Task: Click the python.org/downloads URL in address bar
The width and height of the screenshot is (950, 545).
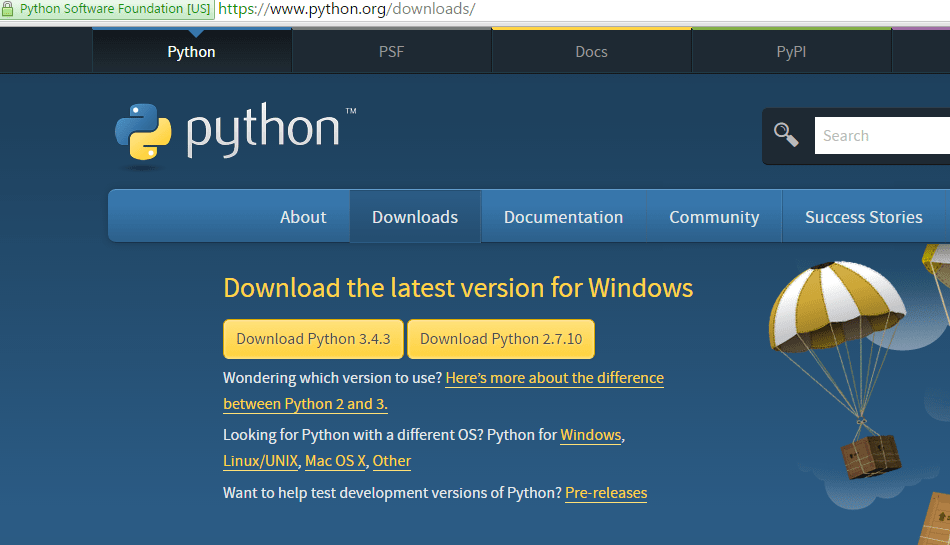Action: pyautogui.click(x=347, y=9)
